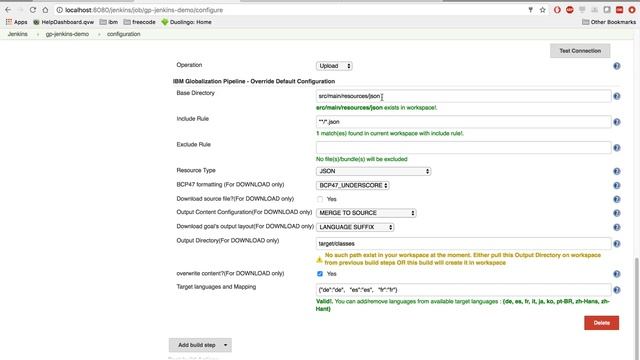The width and height of the screenshot is (640, 360).
Task: Open the MERGE TO SOURCE dropdown
Action: [x=366, y=213]
